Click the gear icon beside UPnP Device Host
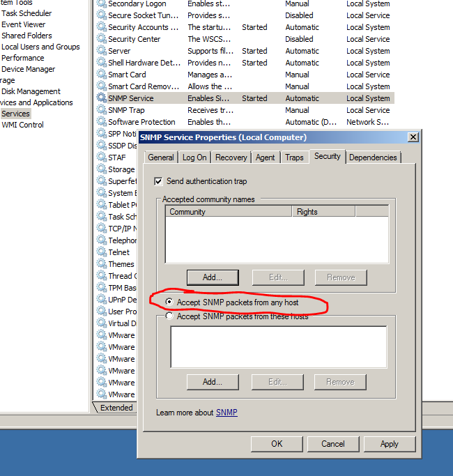Viewport: 453px width, 476px height. (102, 299)
